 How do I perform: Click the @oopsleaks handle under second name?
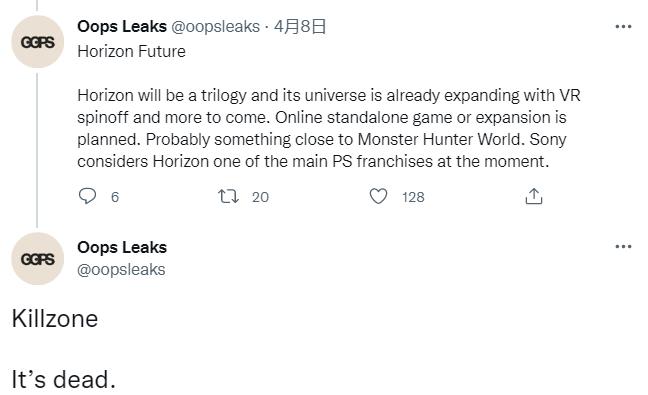coord(121,270)
